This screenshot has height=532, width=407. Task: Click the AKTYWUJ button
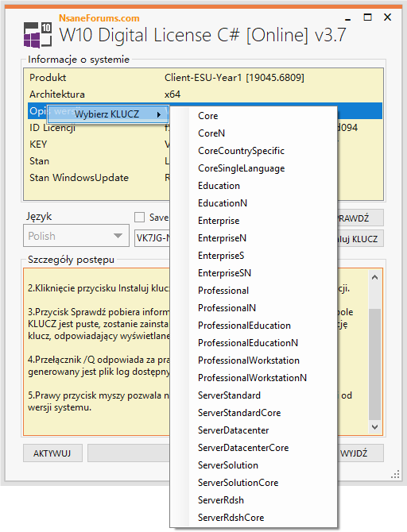[52, 453]
